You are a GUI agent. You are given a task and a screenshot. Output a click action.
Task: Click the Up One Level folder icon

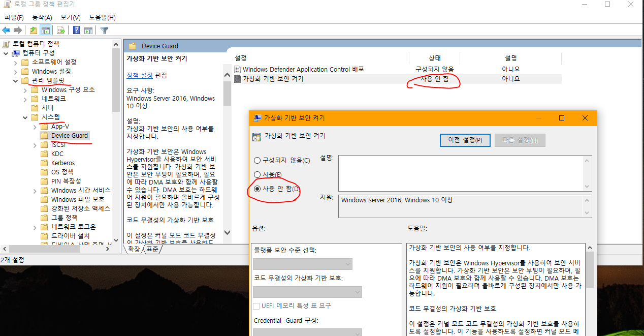click(34, 30)
